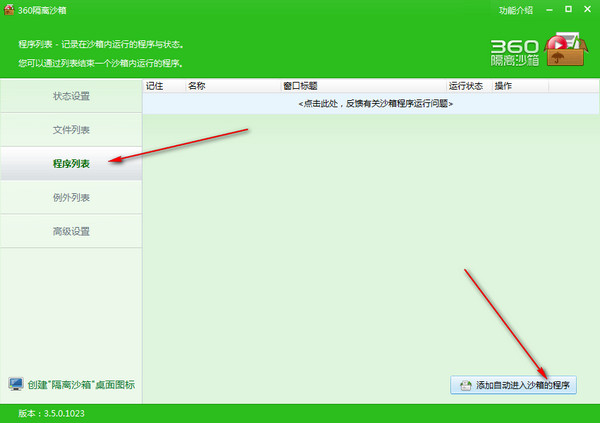Image resolution: width=600 pixels, height=423 pixels.
Task: Minimize the 360隔离沙箱 window
Action: 549,9
